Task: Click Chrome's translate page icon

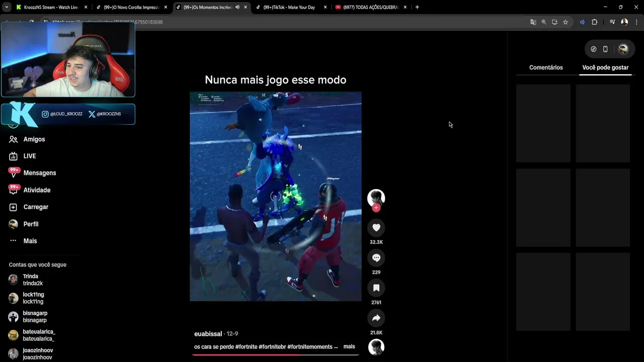Action: tap(533, 22)
